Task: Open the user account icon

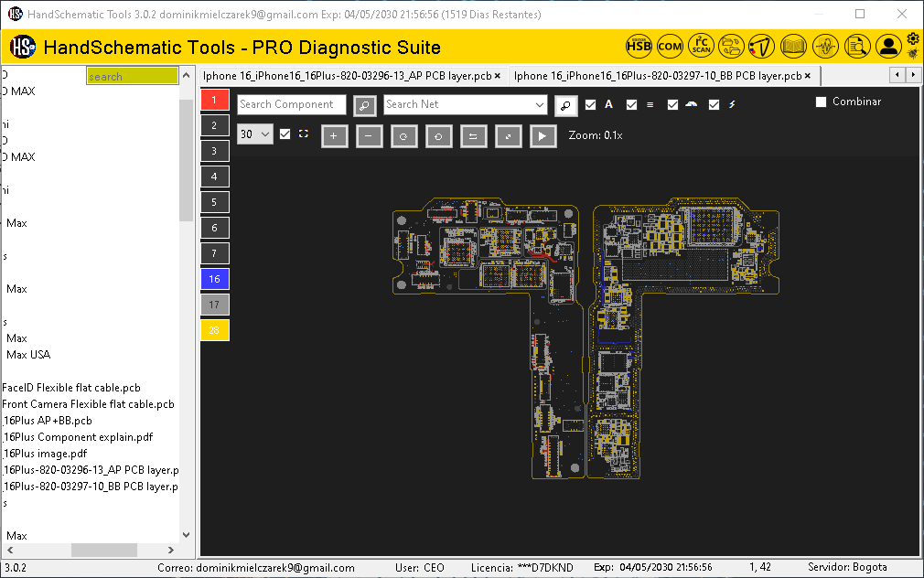Action: 888,46
